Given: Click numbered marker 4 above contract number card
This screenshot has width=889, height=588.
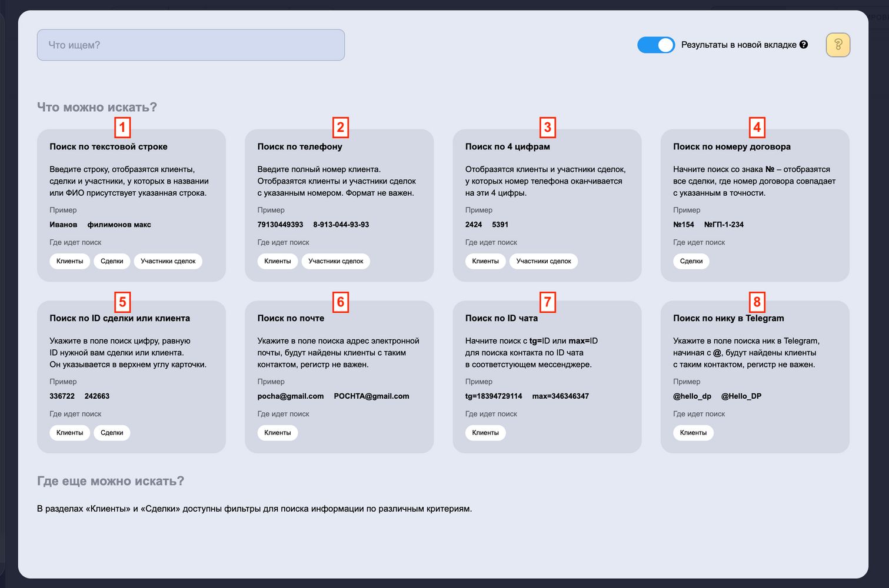Looking at the screenshot, I should point(757,127).
